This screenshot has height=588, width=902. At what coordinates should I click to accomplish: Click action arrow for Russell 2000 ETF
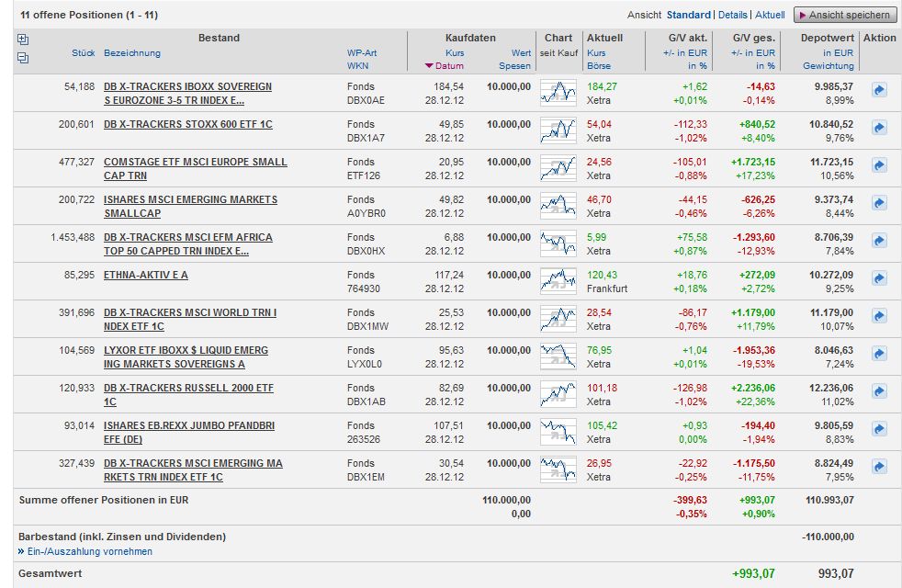tap(879, 391)
